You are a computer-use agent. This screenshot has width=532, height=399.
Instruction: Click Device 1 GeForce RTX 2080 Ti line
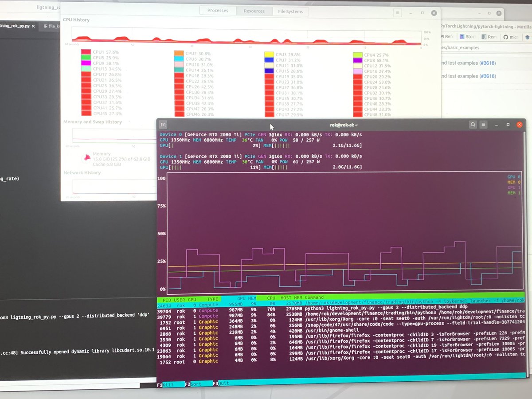tap(261, 156)
